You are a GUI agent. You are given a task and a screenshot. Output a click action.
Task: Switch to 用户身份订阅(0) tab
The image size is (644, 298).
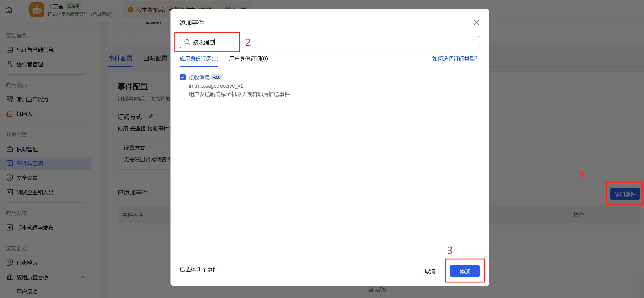pyautogui.click(x=248, y=59)
